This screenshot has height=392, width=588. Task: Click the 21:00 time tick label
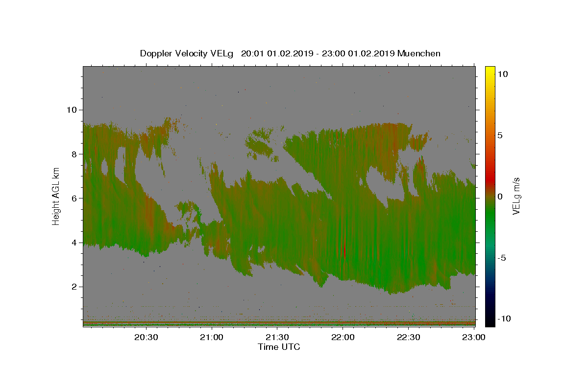coord(212,337)
